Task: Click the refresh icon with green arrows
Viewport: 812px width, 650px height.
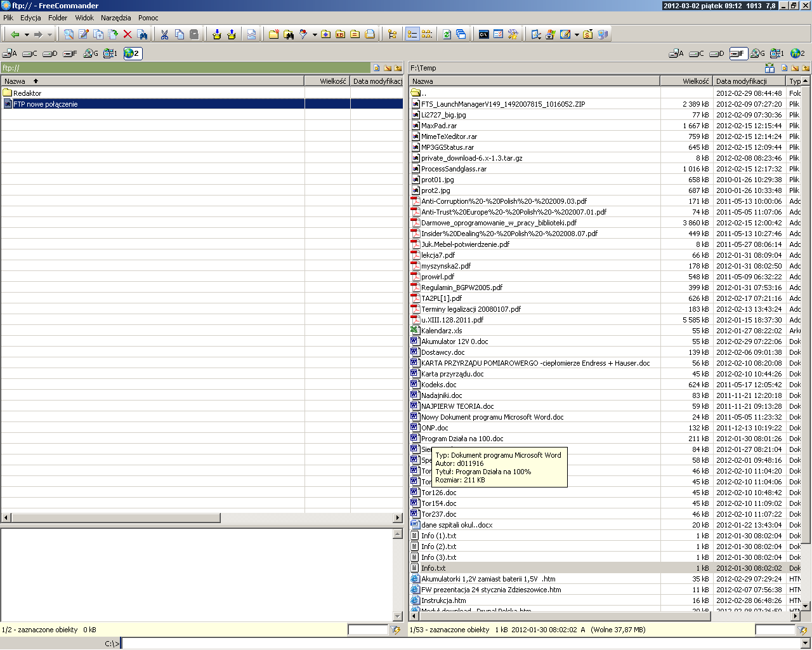Action: click(x=447, y=34)
